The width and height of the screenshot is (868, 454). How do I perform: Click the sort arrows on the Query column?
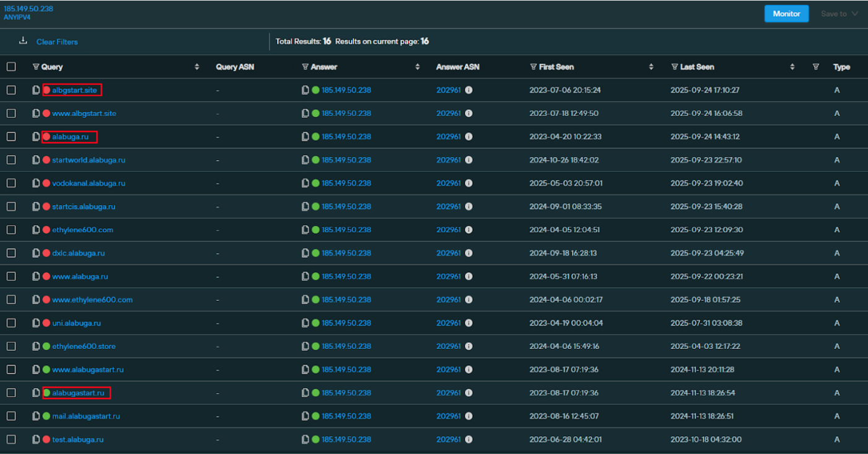pos(197,67)
